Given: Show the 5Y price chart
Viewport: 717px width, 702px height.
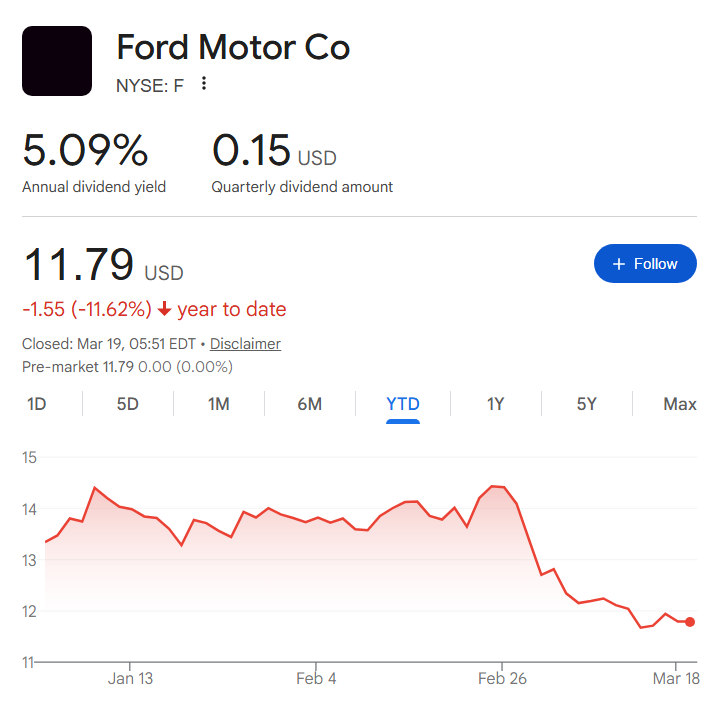Looking at the screenshot, I should point(587,404).
